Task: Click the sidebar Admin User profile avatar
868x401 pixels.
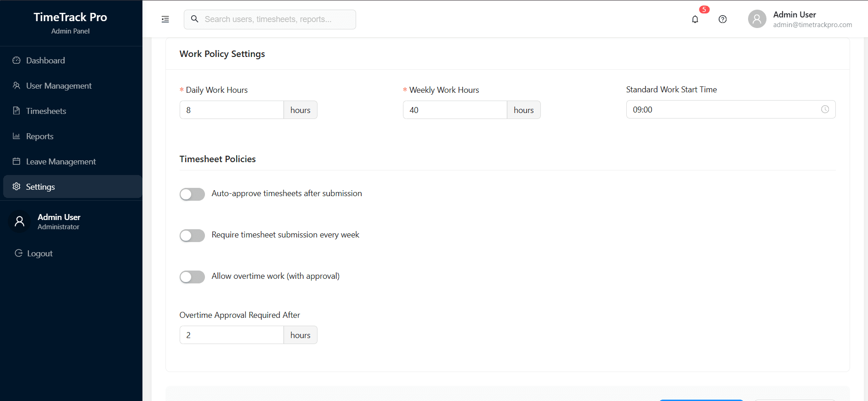Action: (x=19, y=221)
